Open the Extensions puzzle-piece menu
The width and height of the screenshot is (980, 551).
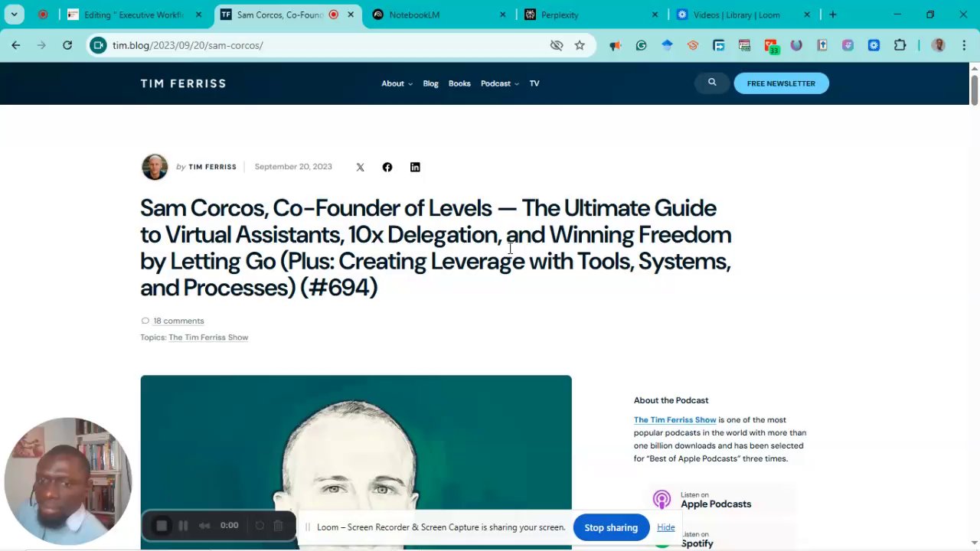coord(900,45)
